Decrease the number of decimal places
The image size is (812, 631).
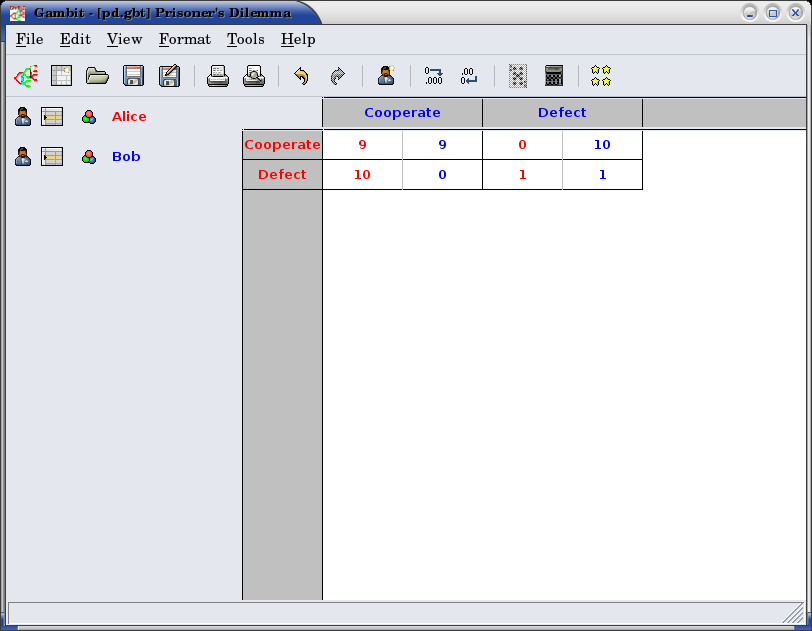pos(469,76)
